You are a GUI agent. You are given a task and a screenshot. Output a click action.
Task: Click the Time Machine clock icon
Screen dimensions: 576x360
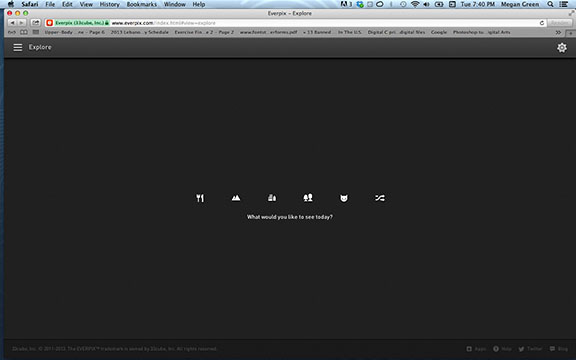[x=403, y=4]
